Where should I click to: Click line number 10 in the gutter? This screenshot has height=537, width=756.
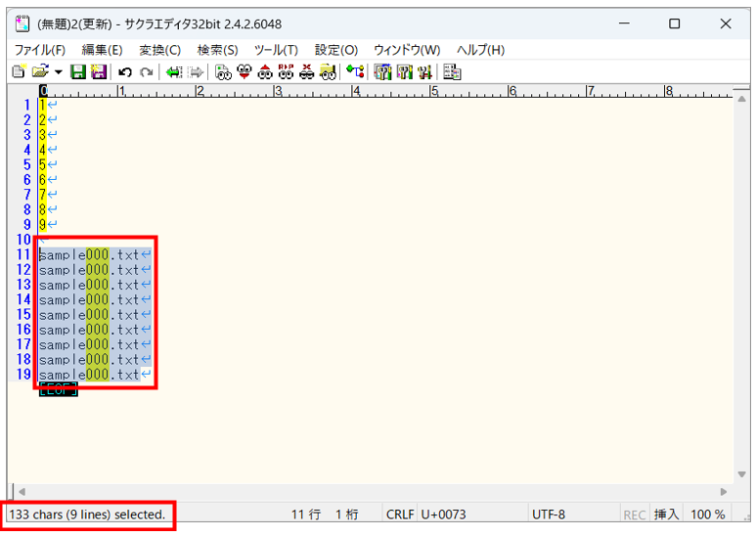pos(23,240)
